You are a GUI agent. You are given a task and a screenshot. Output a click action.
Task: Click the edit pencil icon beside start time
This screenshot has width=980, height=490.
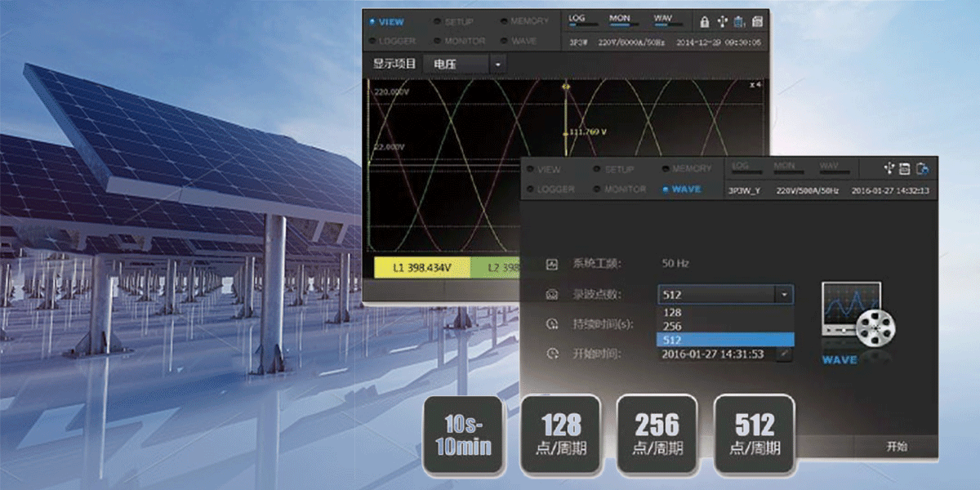[x=784, y=354]
